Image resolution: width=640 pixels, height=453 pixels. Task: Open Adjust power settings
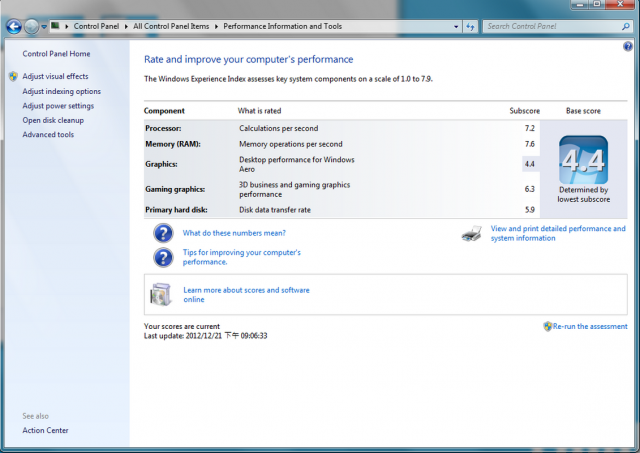(58, 106)
